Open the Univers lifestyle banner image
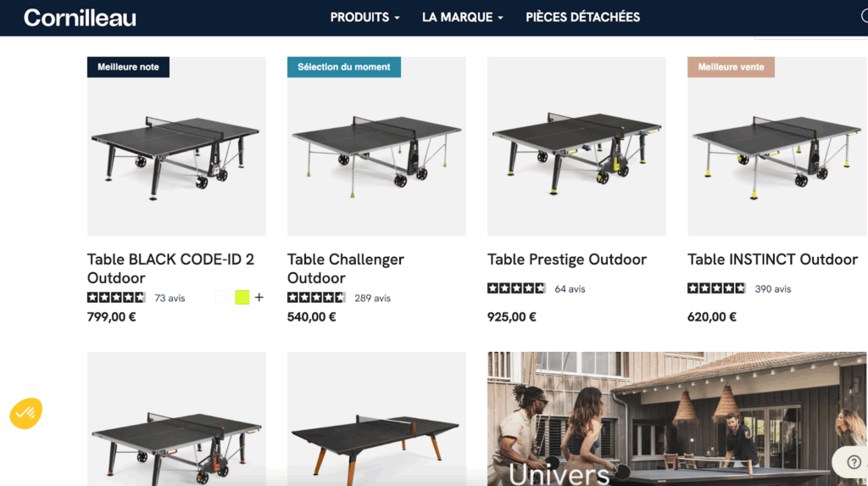 pos(677,419)
